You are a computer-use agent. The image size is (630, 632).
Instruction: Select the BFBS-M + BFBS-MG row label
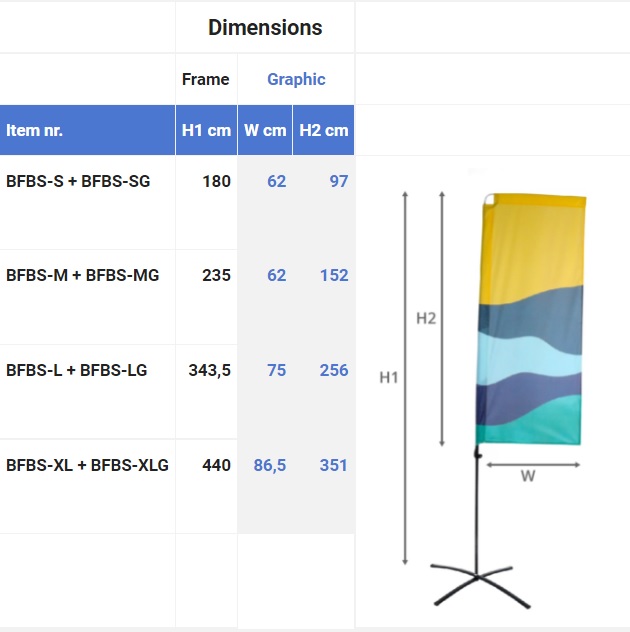point(83,275)
